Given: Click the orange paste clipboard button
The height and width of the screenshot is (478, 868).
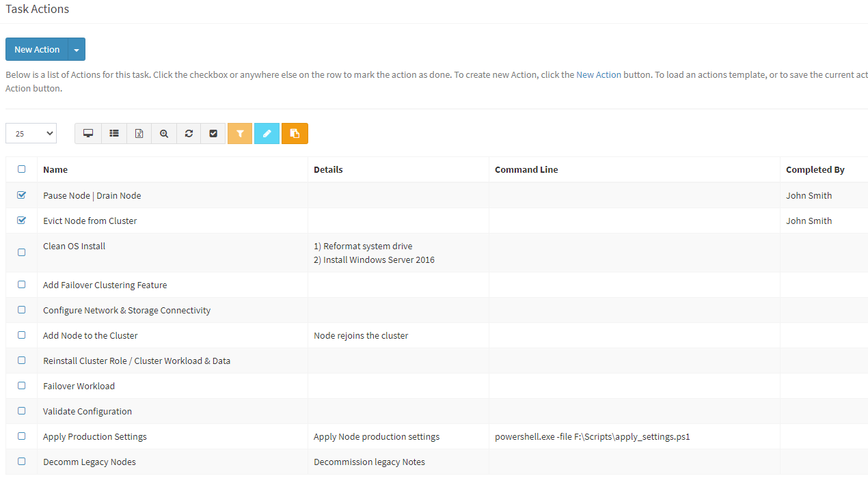Looking at the screenshot, I should 295,134.
